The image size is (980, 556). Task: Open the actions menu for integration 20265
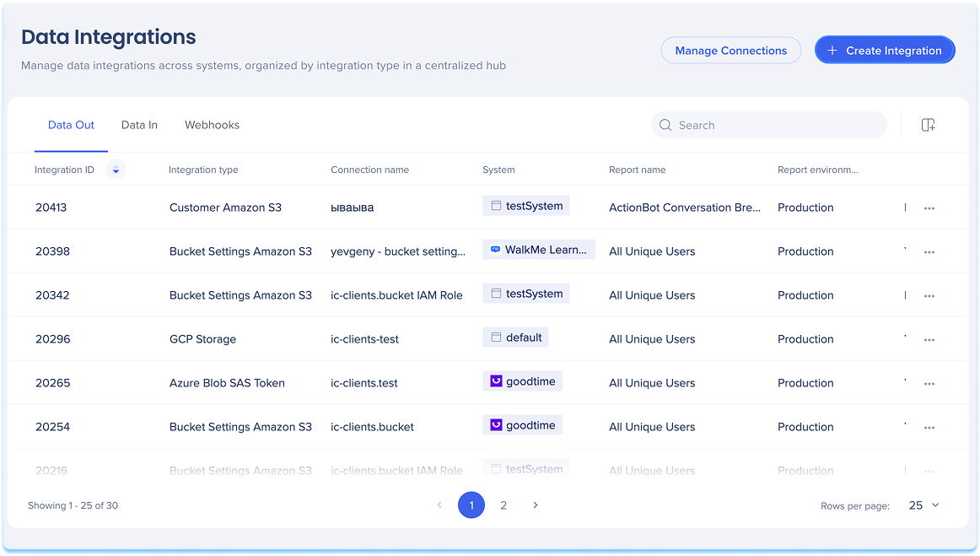point(929,383)
